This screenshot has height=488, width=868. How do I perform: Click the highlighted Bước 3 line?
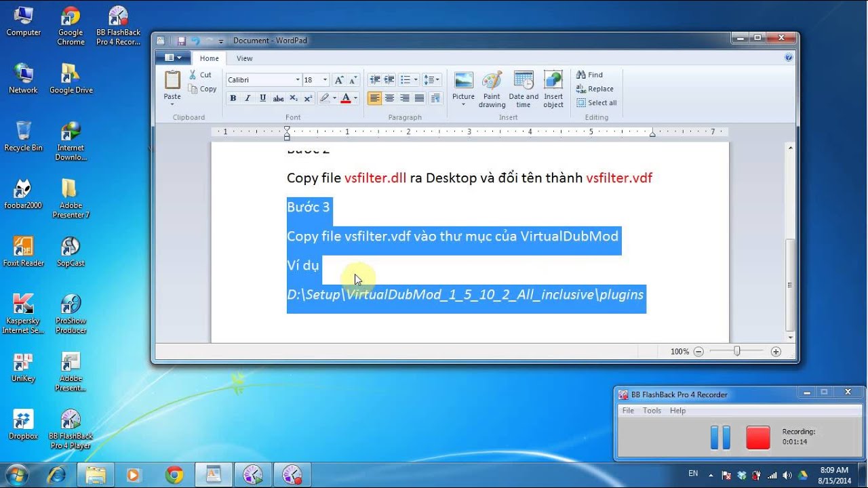click(x=309, y=207)
